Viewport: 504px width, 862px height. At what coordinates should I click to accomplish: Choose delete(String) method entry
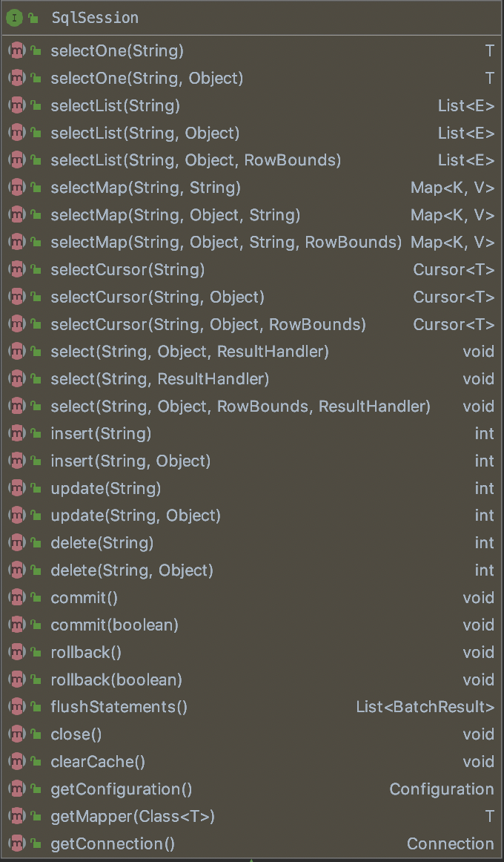102,543
